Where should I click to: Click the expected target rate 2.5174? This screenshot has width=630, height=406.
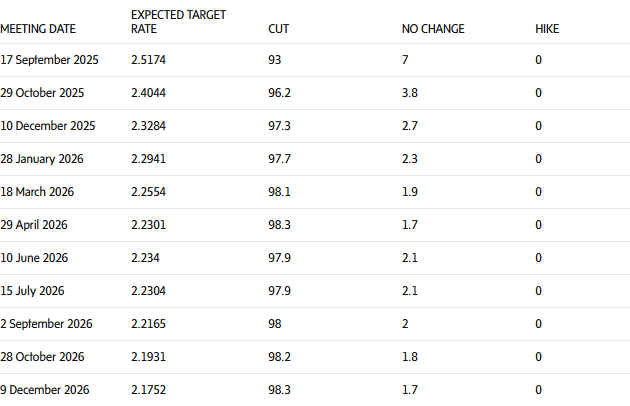[149, 60]
